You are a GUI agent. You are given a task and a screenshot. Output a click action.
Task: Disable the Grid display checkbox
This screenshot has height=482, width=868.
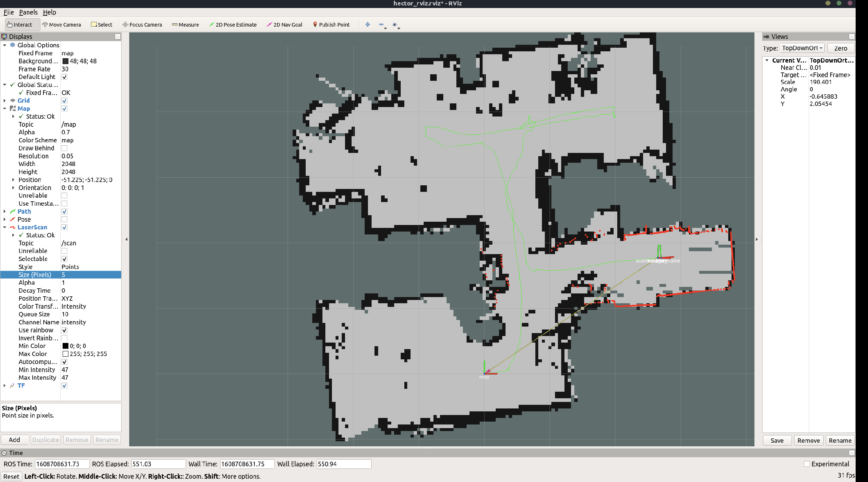click(64, 101)
